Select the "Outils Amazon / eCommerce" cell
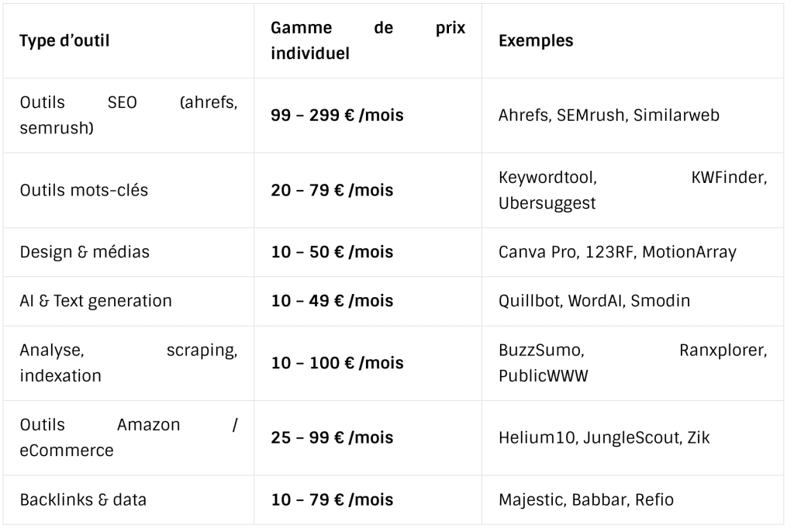 [x=129, y=437]
